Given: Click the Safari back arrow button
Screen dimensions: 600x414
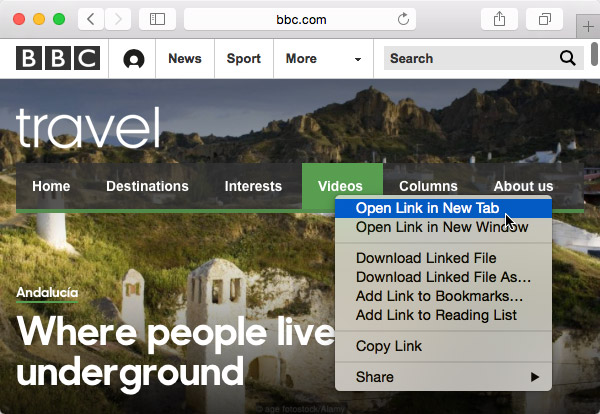Looking at the screenshot, I should [x=90, y=19].
